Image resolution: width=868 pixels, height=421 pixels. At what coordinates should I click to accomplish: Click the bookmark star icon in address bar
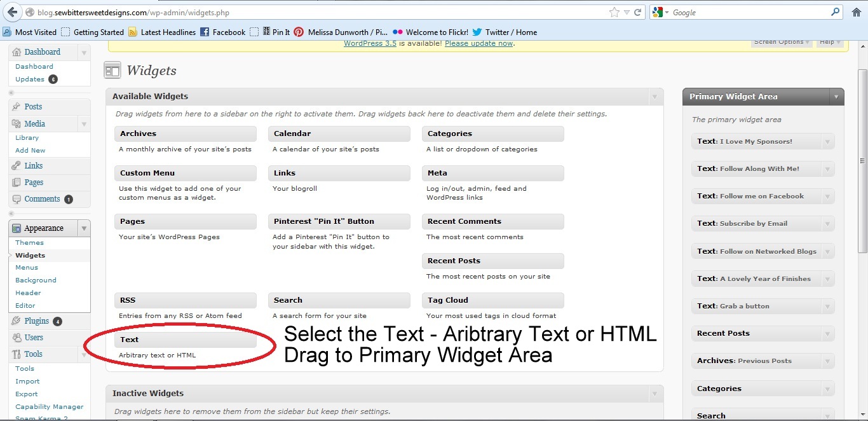point(614,12)
